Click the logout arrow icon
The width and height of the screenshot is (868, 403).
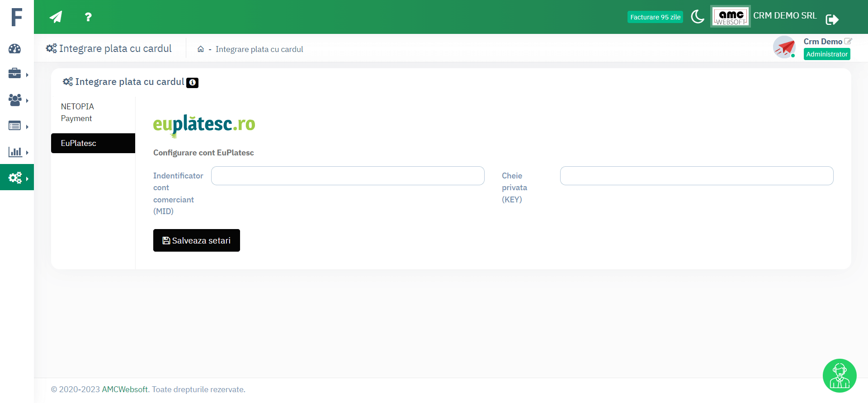[832, 19]
